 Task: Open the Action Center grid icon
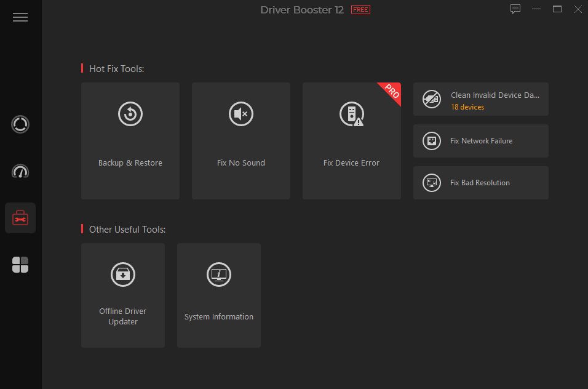point(20,264)
